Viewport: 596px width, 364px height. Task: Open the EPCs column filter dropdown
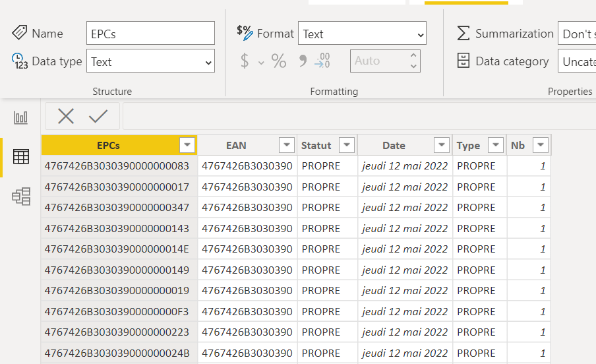(187, 145)
